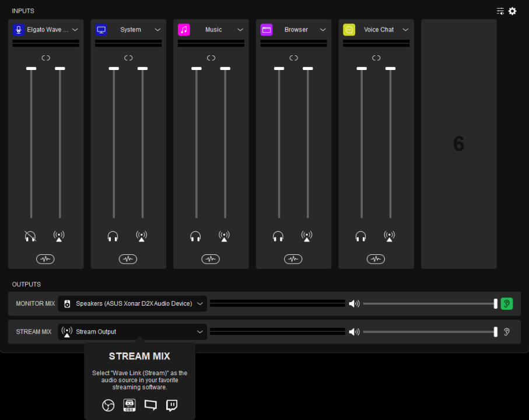Open the settings gear icon
529x420 pixels.
[512, 11]
